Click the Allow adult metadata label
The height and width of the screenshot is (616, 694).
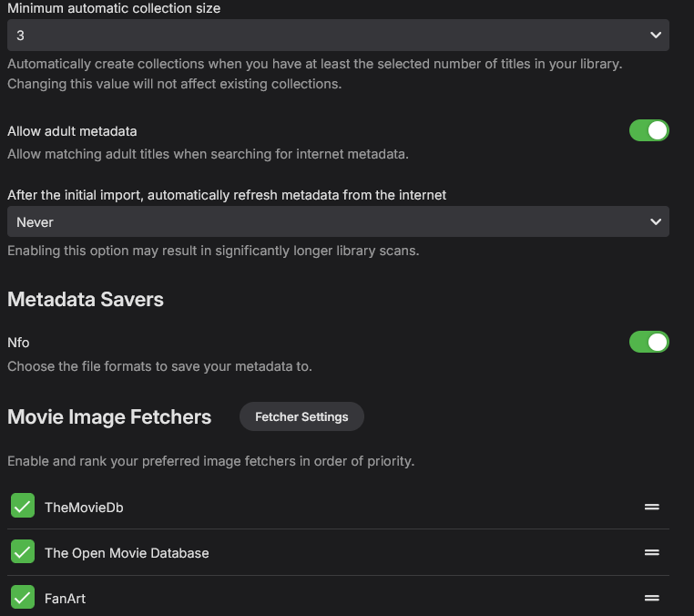[72, 131]
